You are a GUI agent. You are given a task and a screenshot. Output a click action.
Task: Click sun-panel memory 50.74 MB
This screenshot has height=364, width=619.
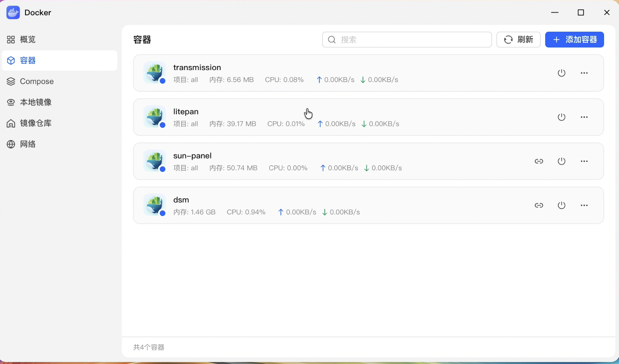tap(242, 168)
